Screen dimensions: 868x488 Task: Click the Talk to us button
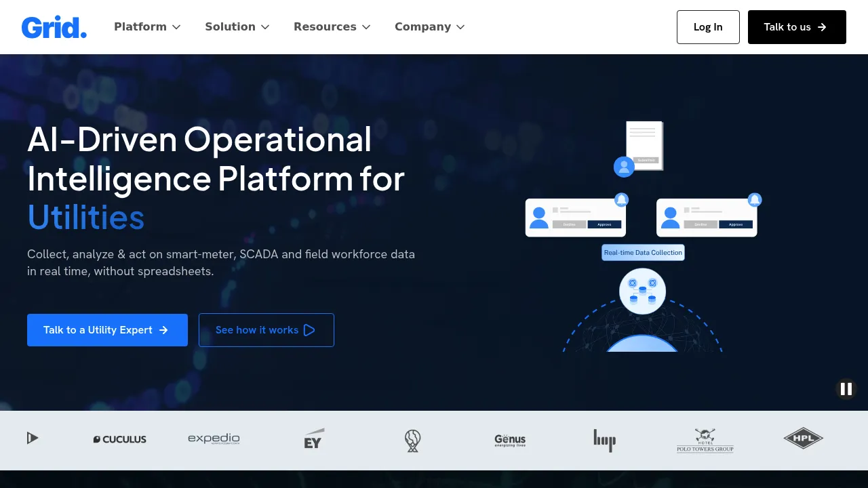[x=797, y=27]
